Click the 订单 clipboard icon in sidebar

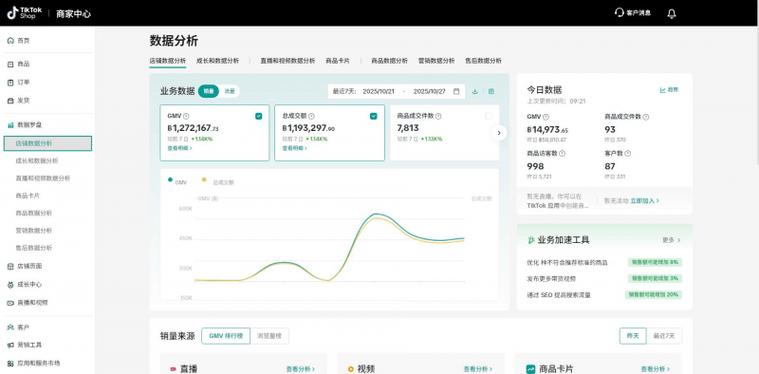(x=11, y=82)
